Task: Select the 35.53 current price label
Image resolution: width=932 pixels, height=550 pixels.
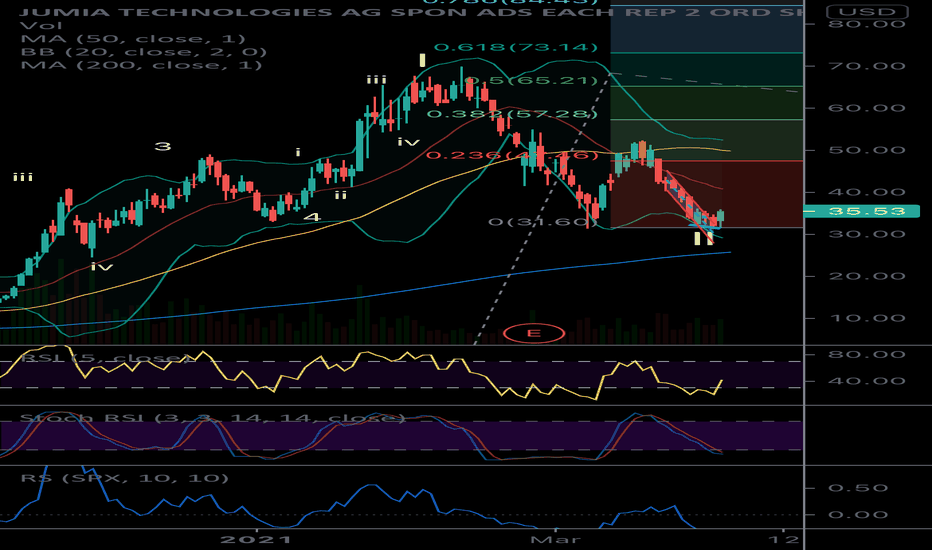Action: (x=861, y=211)
